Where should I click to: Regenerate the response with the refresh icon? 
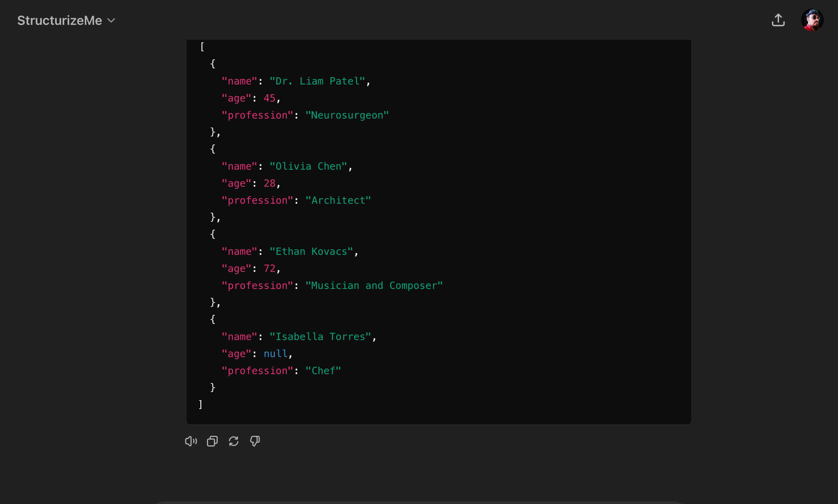[233, 441]
